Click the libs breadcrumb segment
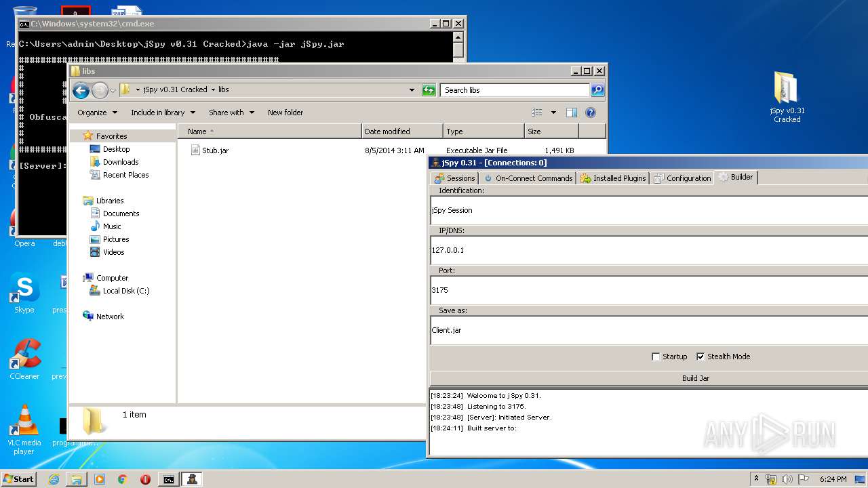868x488 pixels. point(223,90)
